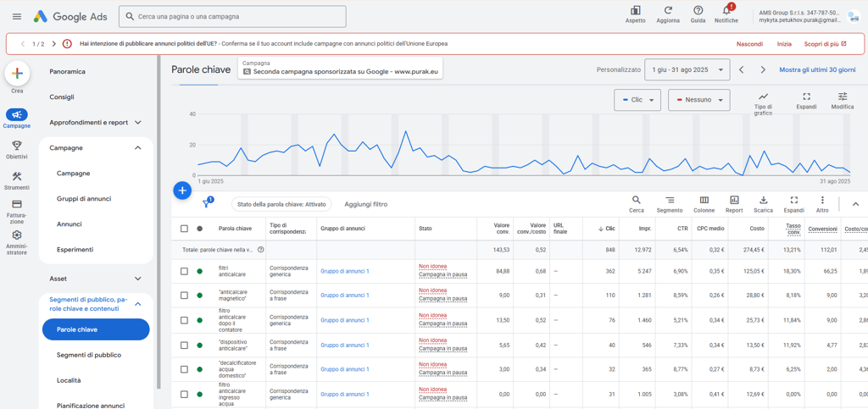Click the Crea plus button

17,74
